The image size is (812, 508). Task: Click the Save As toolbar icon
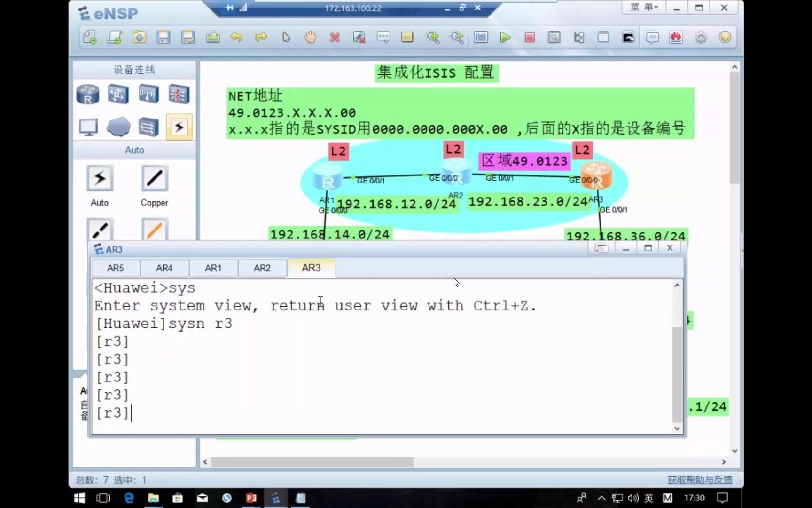tap(188, 37)
